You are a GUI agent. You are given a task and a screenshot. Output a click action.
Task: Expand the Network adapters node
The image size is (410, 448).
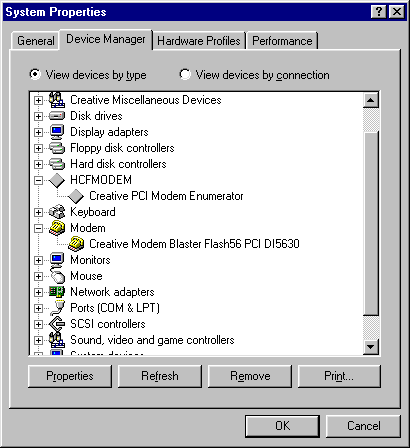[38, 292]
